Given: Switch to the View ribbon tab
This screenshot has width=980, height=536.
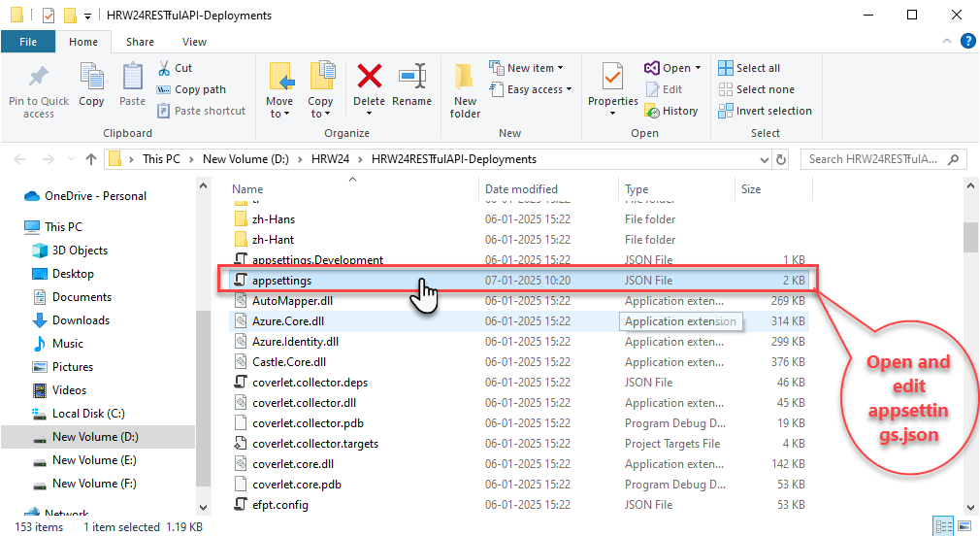Looking at the screenshot, I should (x=194, y=42).
